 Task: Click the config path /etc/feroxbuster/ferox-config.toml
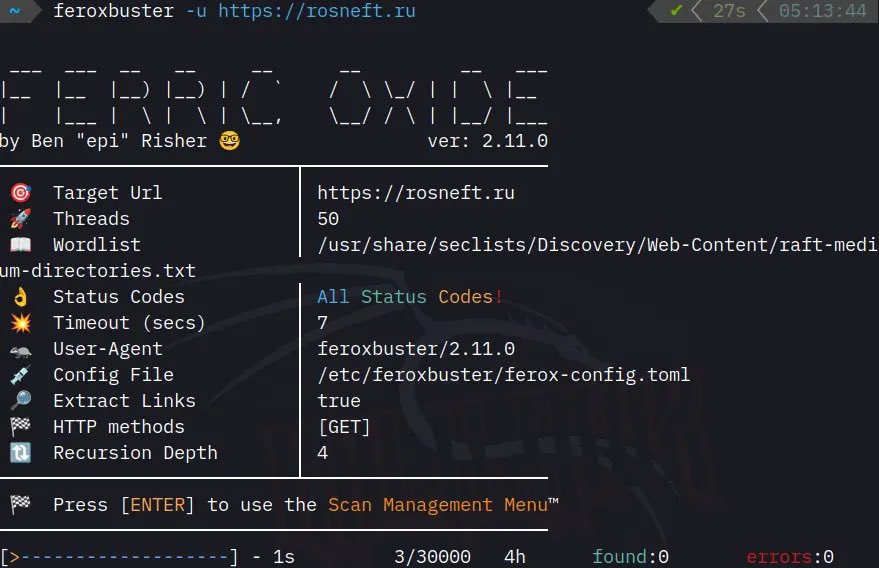pos(503,375)
